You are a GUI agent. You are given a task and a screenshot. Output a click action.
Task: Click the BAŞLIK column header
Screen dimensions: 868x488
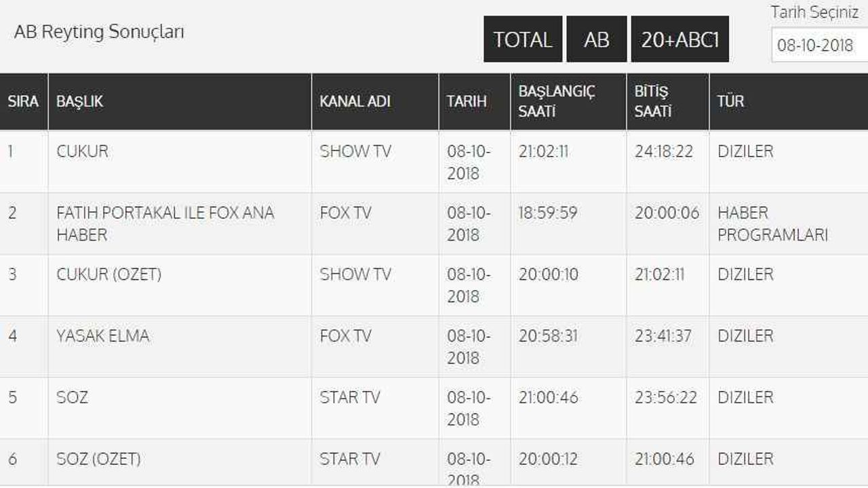[x=79, y=102]
